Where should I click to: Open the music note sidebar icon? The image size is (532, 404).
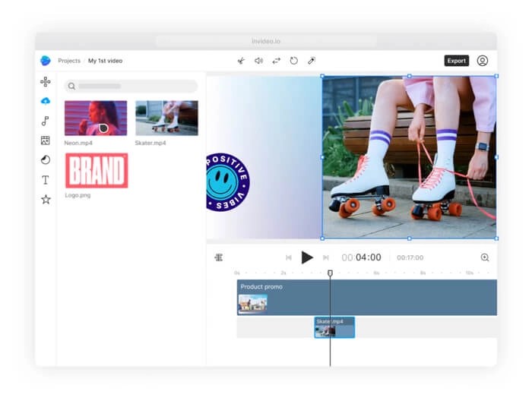tap(45, 121)
